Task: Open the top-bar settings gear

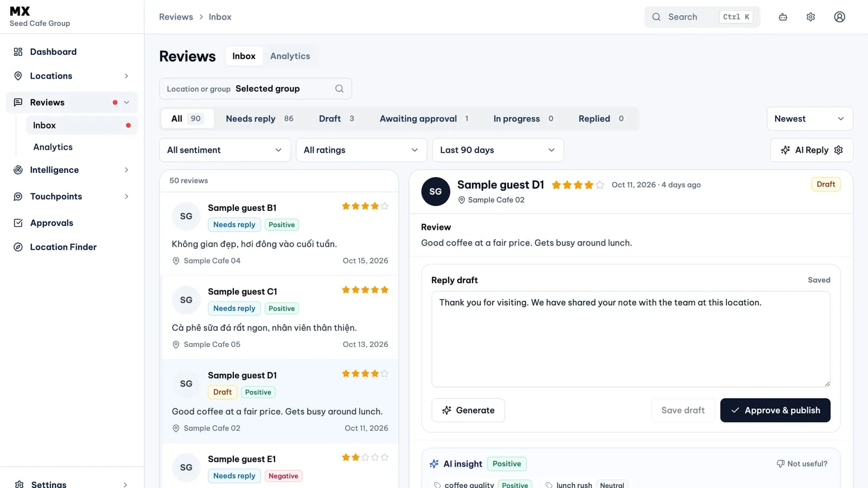Action: pos(810,17)
